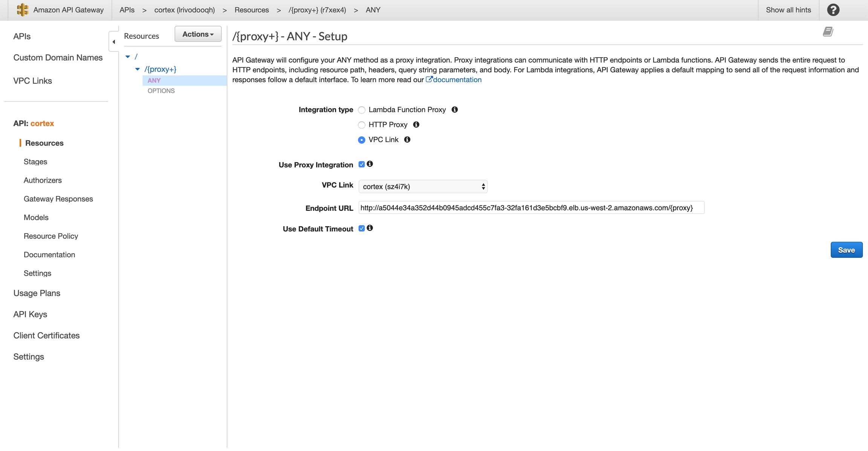This screenshot has height=451, width=868.
Task: Click info icon beside Use Proxy Integration
Action: point(370,164)
